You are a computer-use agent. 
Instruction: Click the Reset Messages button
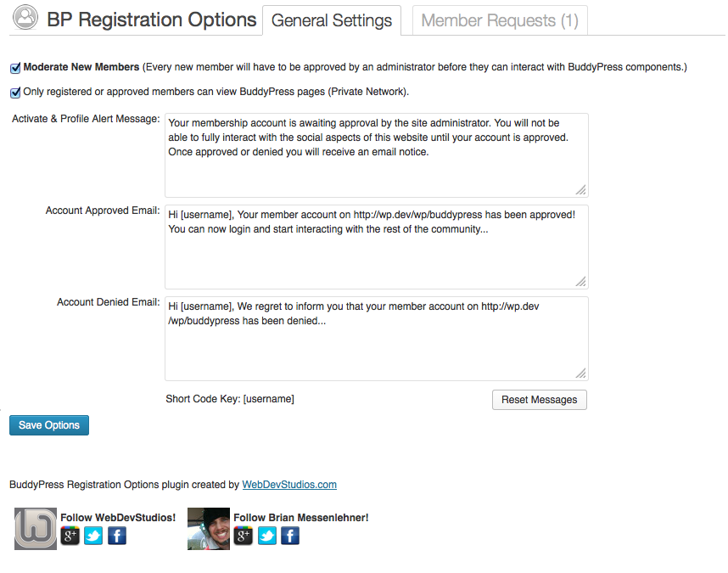(540, 400)
